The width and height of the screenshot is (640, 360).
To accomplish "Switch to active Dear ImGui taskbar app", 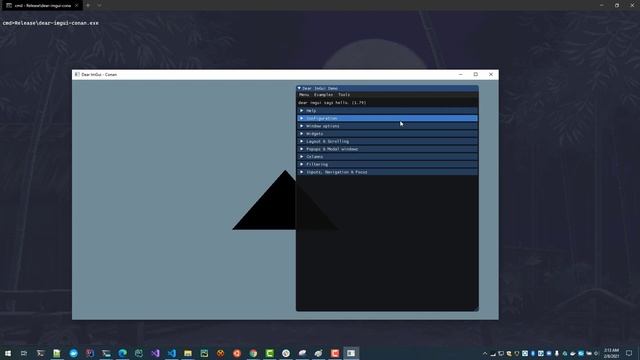I will coord(351,353).
